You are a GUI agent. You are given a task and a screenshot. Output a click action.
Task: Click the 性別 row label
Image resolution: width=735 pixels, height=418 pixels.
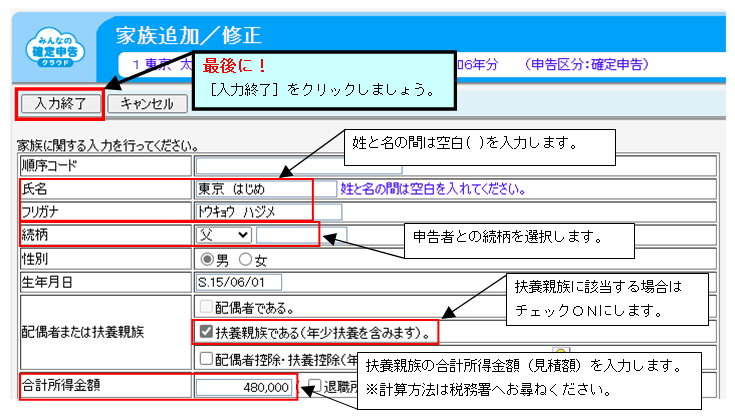pos(35,259)
